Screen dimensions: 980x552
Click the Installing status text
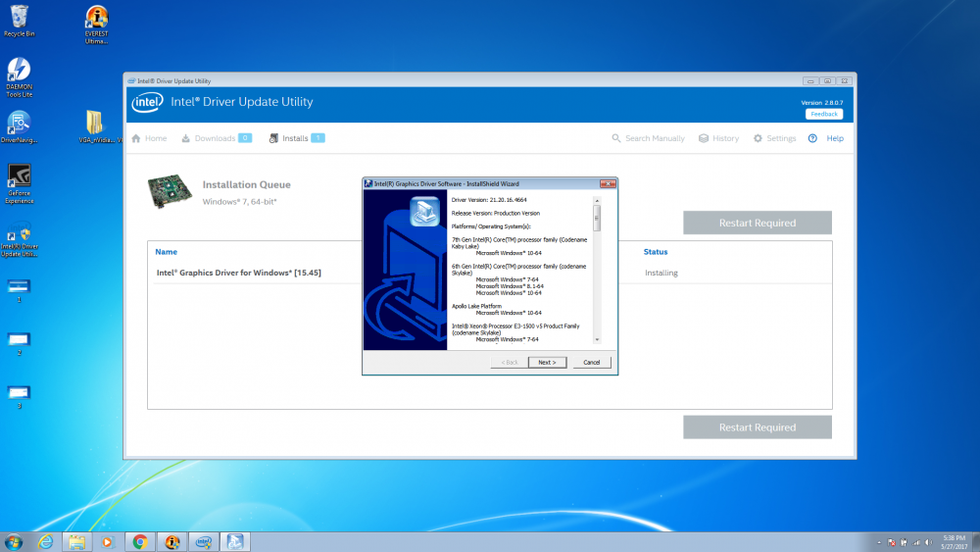pos(661,273)
